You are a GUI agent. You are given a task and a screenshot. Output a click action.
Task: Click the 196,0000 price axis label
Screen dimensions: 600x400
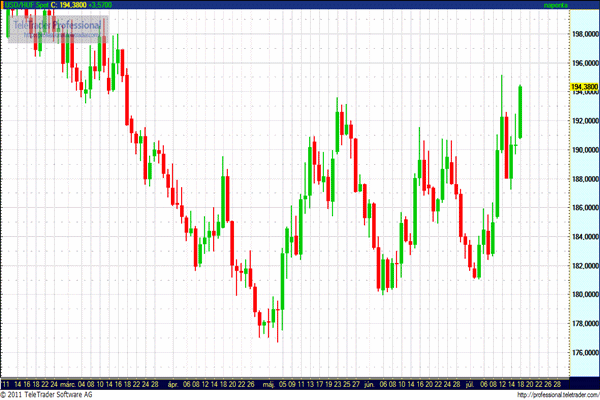point(585,63)
